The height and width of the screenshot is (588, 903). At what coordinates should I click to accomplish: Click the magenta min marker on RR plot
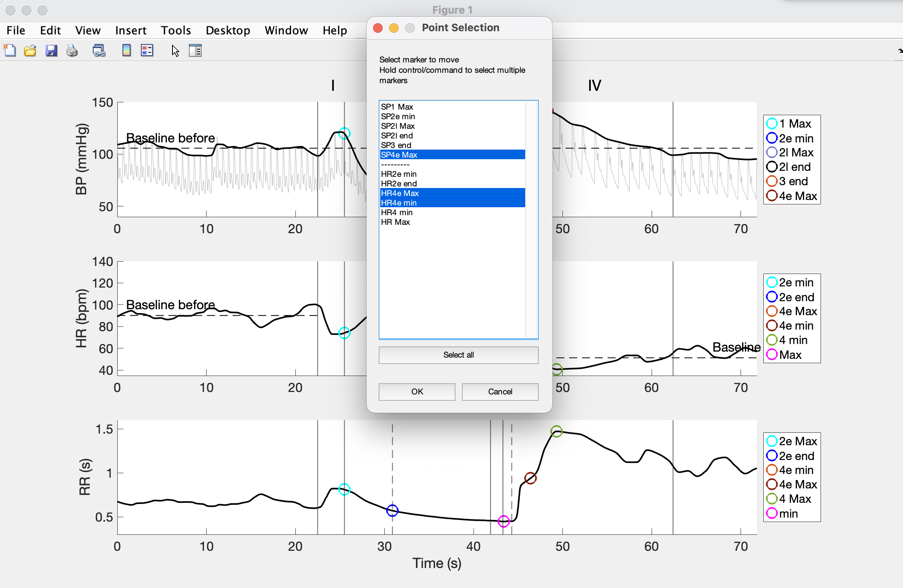point(503,521)
